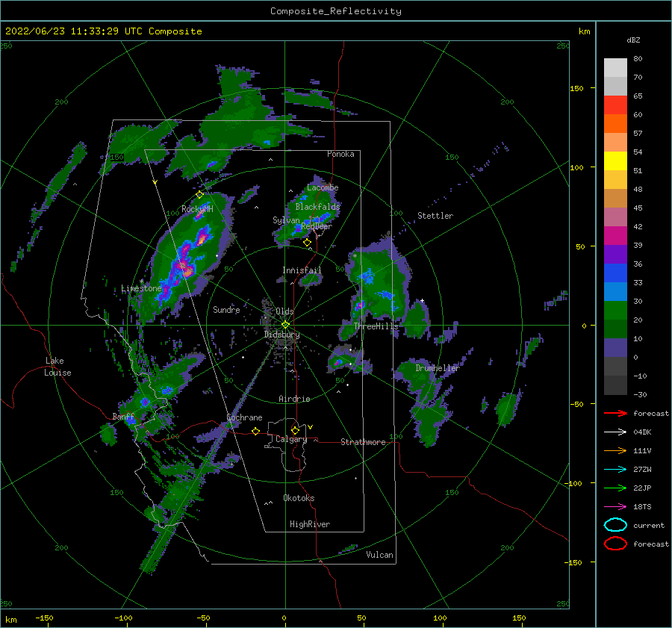672x628 pixels.
Task: Click the Composite_Reflectivity title
Action: (x=336, y=11)
